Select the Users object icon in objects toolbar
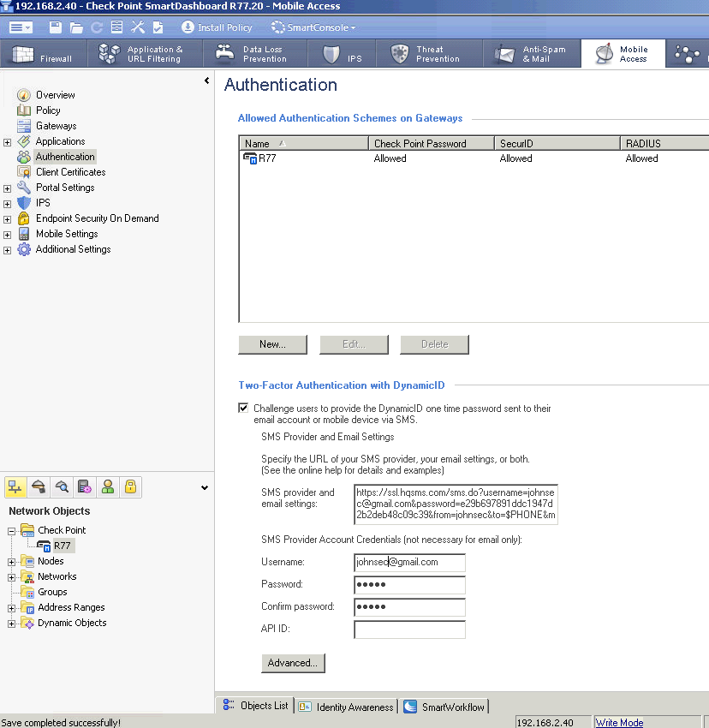 pos(108,487)
